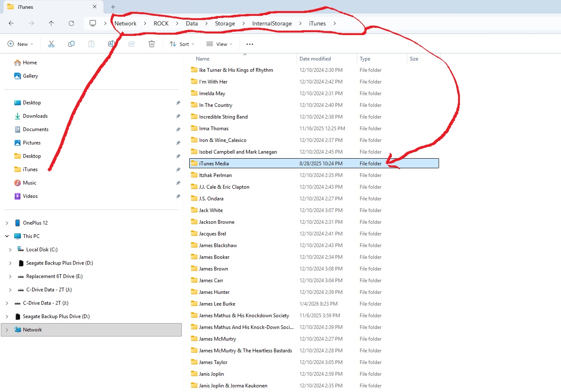561x392 pixels.
Task: Select Local Disk (C:) in sidebar
Action: 42,250
